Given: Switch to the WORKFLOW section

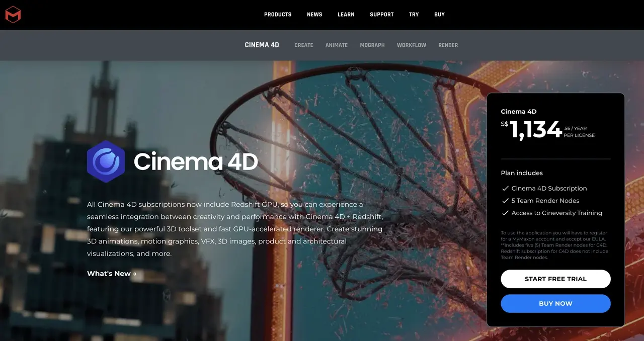Looking at the screenshot, I should click(x=412, y=45).
